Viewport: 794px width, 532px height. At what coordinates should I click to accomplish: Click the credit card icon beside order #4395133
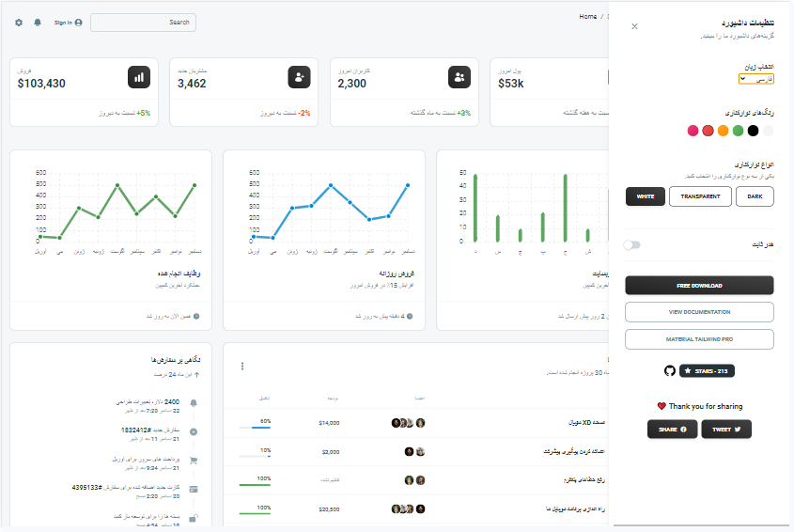pos(194,490)
